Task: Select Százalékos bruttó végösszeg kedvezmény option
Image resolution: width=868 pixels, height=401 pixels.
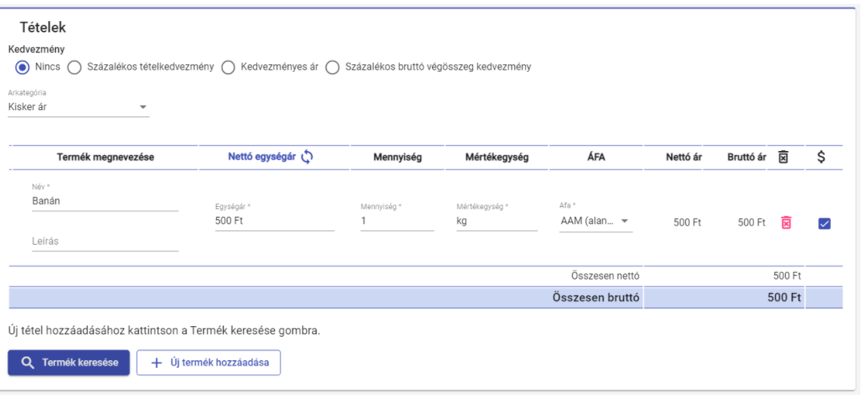Action: [332, 67]
